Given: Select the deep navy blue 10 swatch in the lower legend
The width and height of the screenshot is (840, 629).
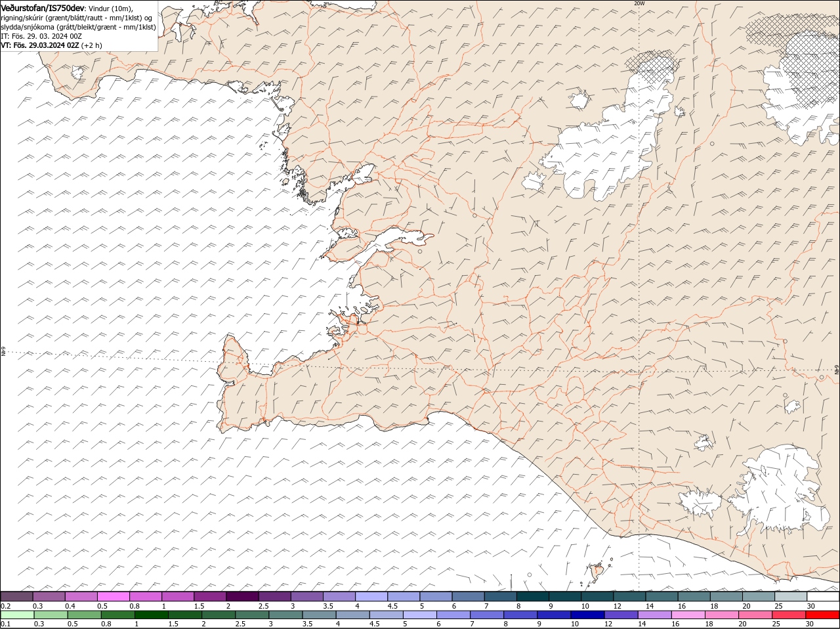Looking at the screenshot, I should tap(587, 615).
